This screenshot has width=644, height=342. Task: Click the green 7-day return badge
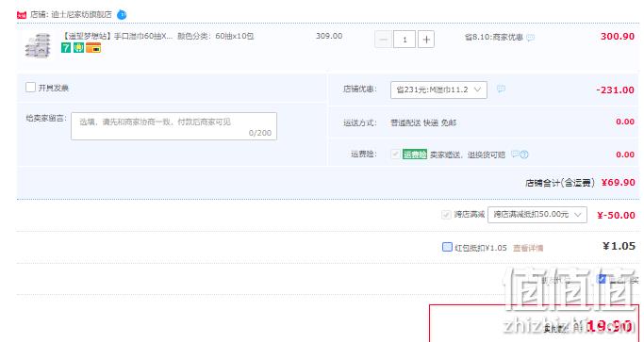pyautogui.click(x=66, y=48)
